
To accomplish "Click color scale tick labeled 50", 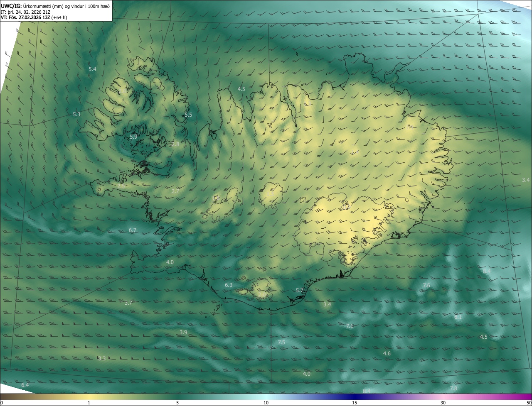I will 529,403.
